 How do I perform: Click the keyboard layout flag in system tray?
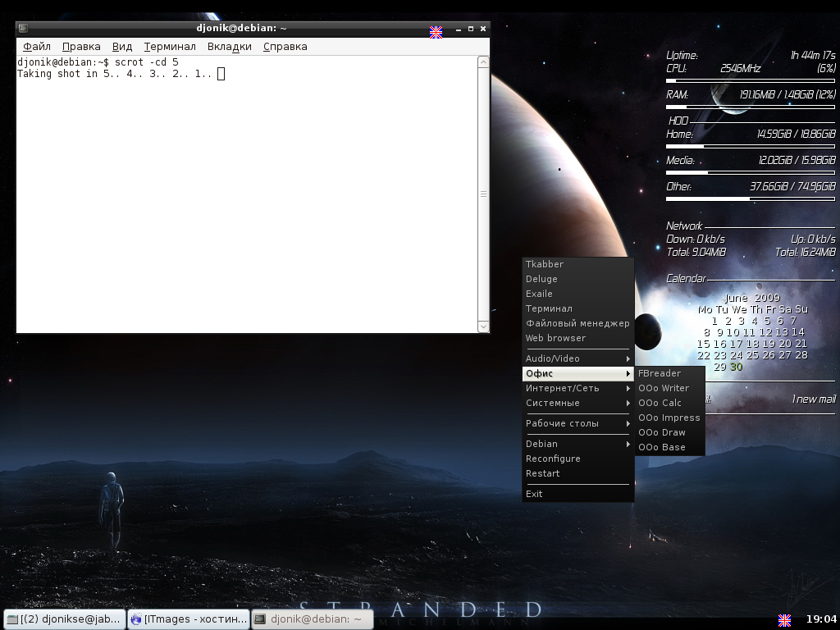click(x=784, y=619)
